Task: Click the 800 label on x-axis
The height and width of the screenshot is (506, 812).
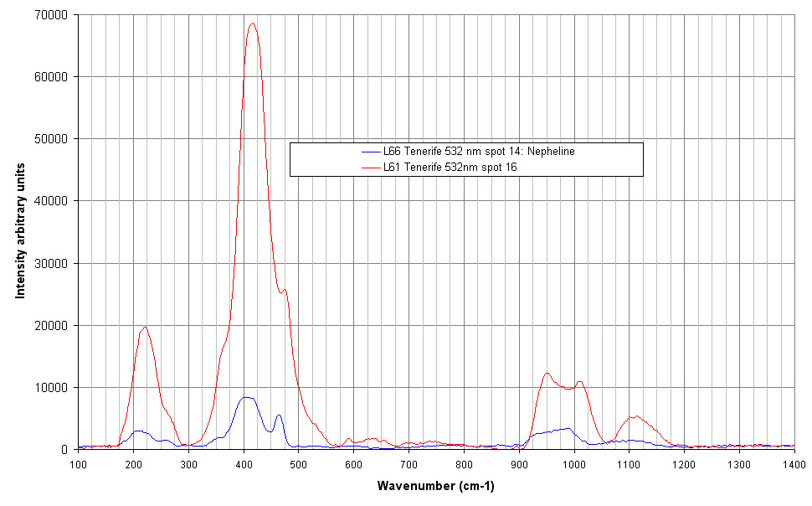Action: tap(464, 463)
